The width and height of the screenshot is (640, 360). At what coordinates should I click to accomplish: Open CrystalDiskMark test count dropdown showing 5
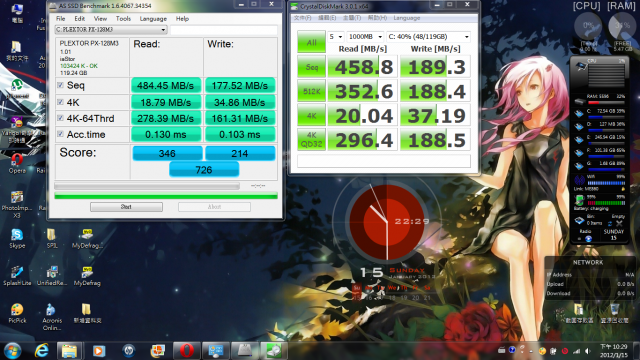tap(336, 37)
